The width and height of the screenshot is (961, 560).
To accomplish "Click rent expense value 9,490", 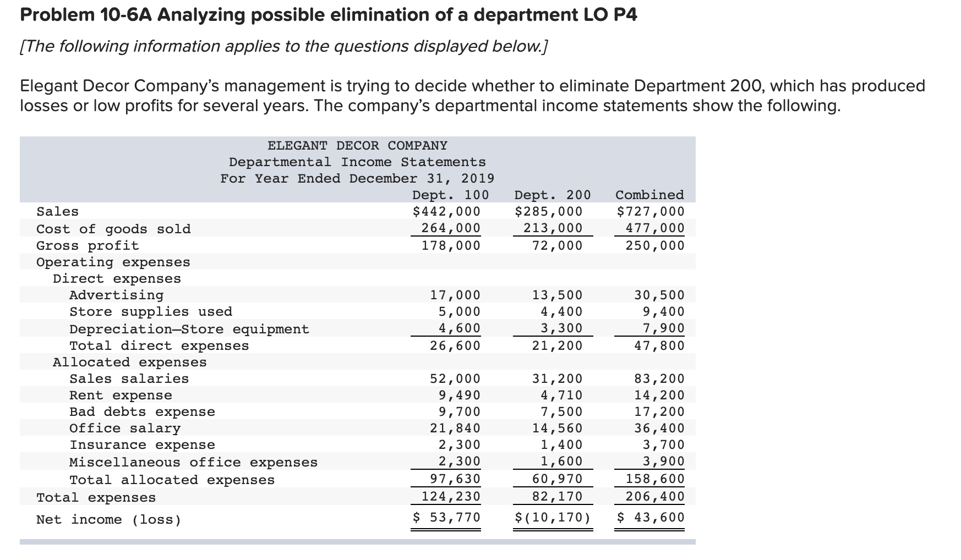I will [x=459, y=396].
